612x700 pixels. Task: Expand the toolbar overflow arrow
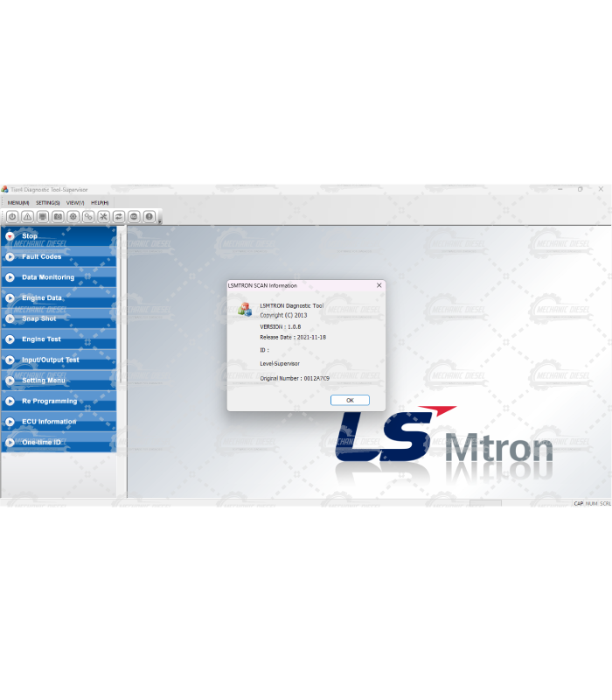pyautogui.click(x=159, y=220)
